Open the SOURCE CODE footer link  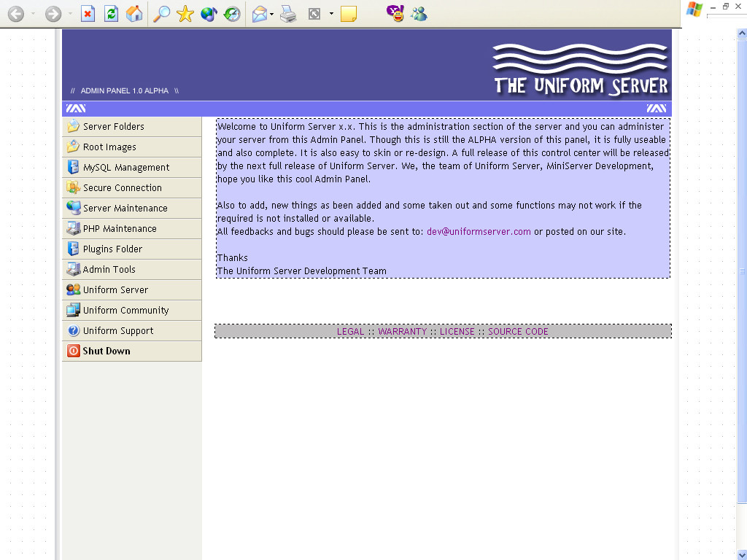[519, 332]
